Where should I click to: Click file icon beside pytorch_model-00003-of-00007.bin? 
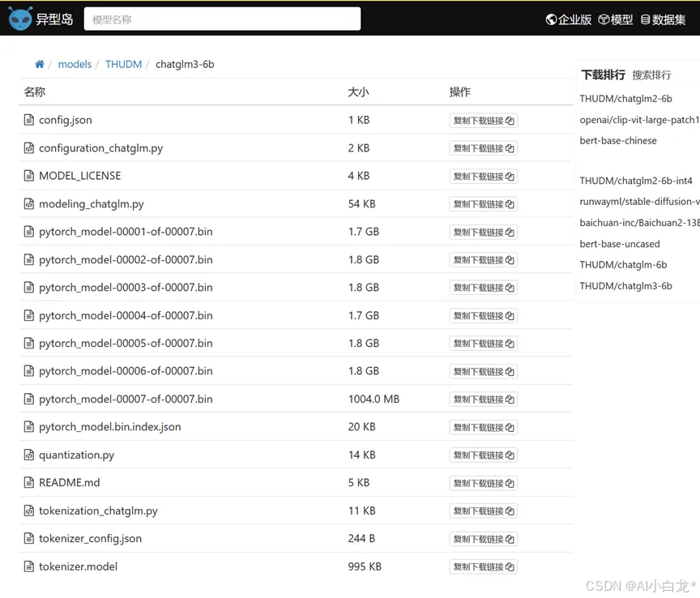29,287
